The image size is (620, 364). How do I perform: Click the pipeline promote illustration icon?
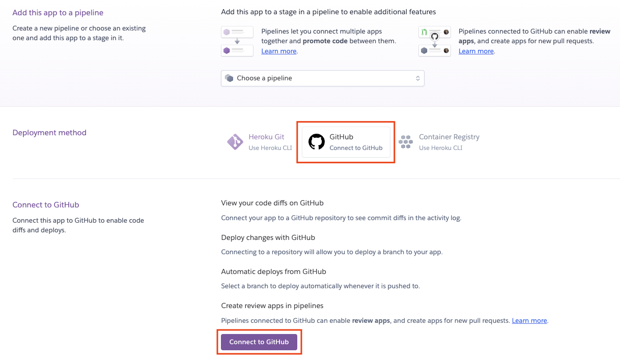(x=237, y=41)
